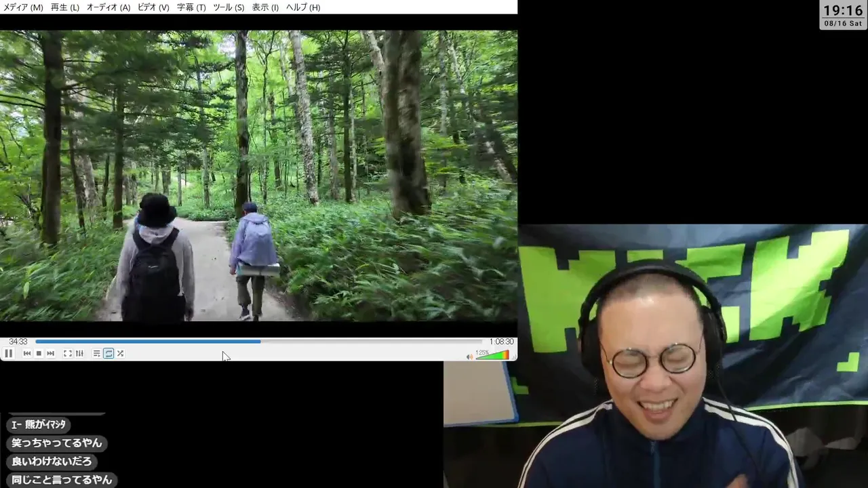Open the メディア (M) menu
Image resolution: width=868 pixels, height=488 pixels.
(23, 7)
